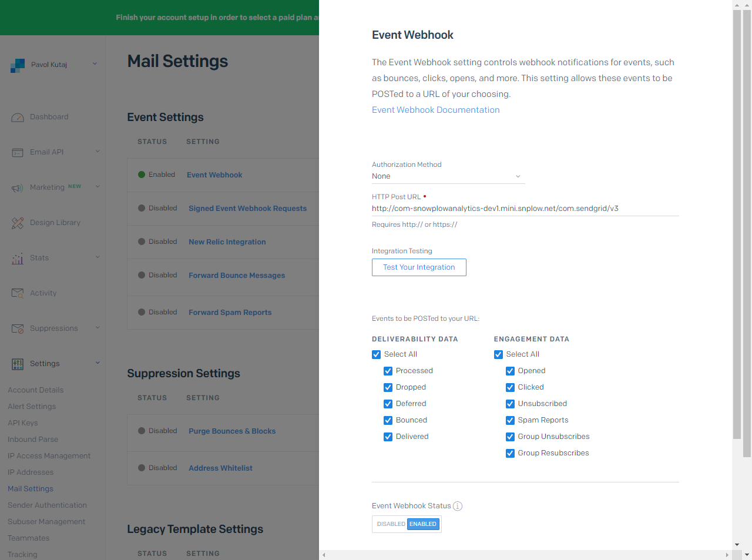Click into the HTTP Post URL field

point(525,209)
